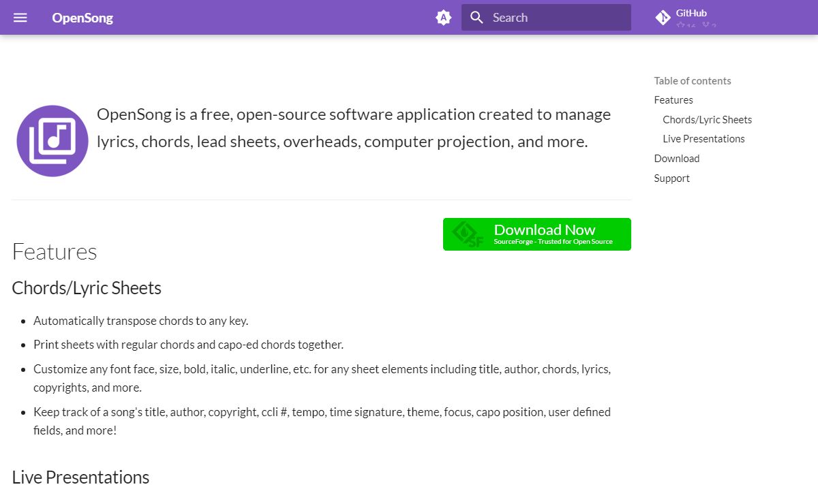Screen dimensions: 818x504
Task: Click the OpenSong title in the header
Action: point(82,18)
